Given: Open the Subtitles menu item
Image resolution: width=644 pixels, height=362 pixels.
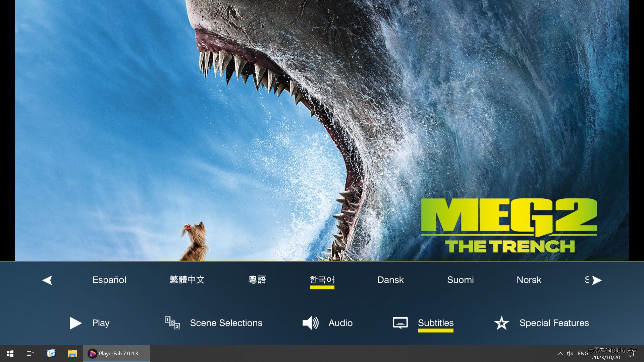Looking at the screenshot, I should pyautogui.click(x=436, y=323).
